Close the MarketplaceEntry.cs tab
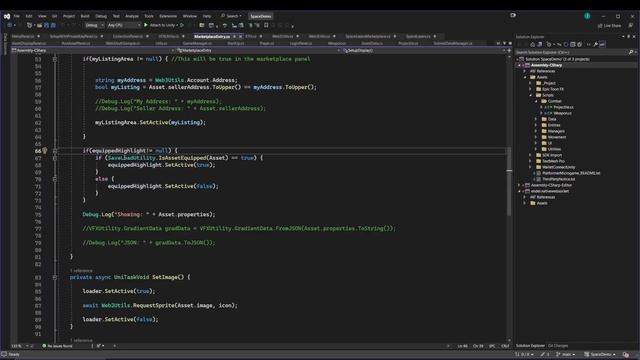The image size is (640, 360). pos(240,36)
